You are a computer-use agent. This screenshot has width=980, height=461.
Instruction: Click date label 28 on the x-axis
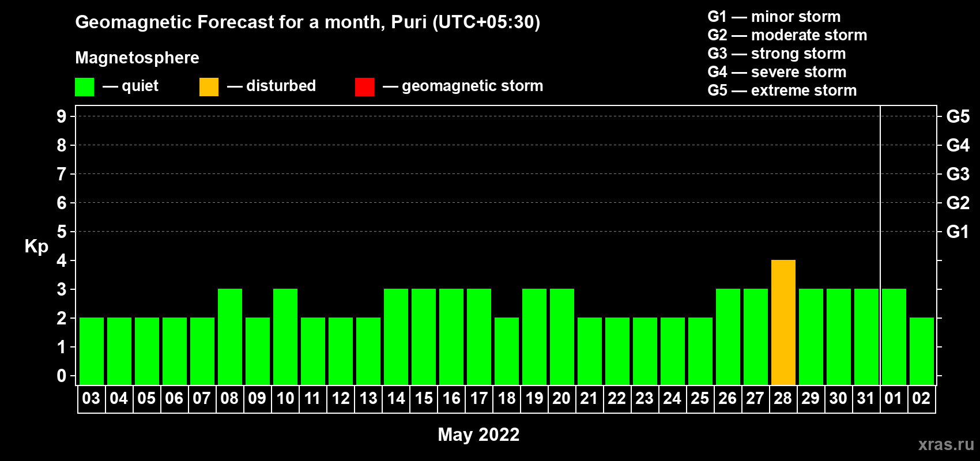(x=783, y=398)
